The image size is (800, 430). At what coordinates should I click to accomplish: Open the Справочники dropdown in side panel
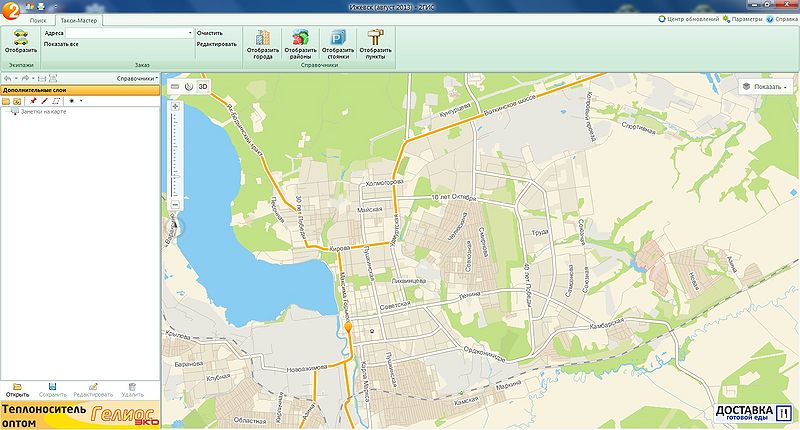click(137, 78)
